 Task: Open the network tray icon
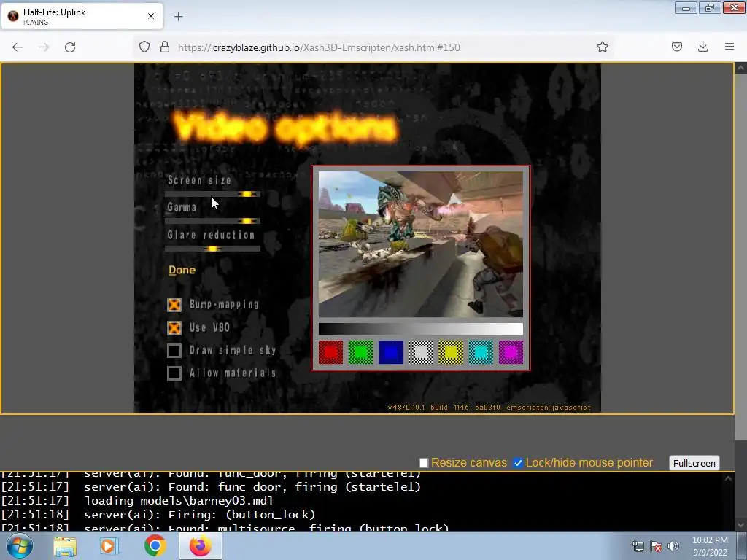coord(638,546)
